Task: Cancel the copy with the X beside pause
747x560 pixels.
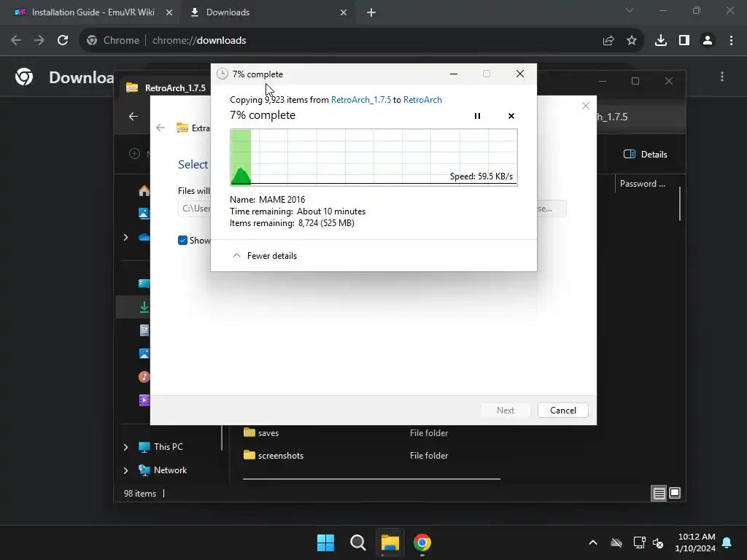Action: click(511, 116)
